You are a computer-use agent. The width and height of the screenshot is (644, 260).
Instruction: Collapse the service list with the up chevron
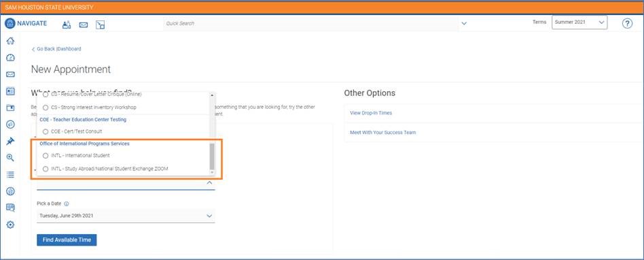(209, 182)
